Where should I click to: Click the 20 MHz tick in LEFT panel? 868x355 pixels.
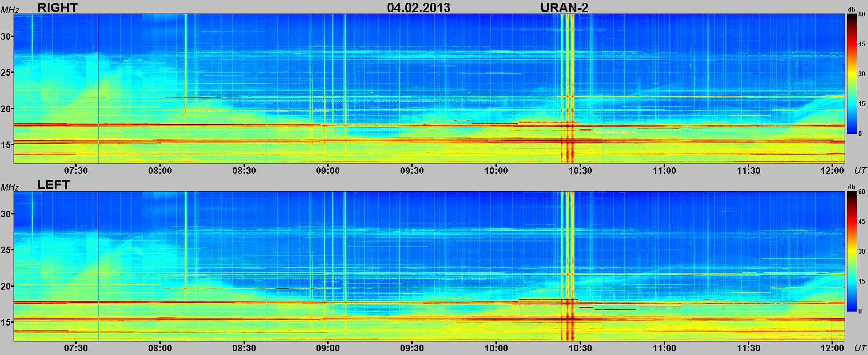point(6,286)
